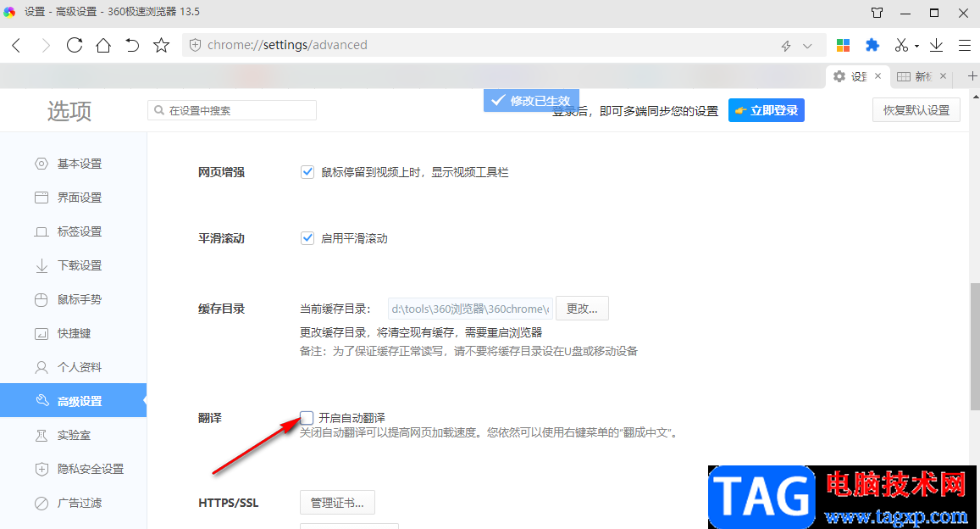Image resolution: width=980 pixels, height=529 pixels.
Task: Click the lightning speed mode icon
Action: 786,46
